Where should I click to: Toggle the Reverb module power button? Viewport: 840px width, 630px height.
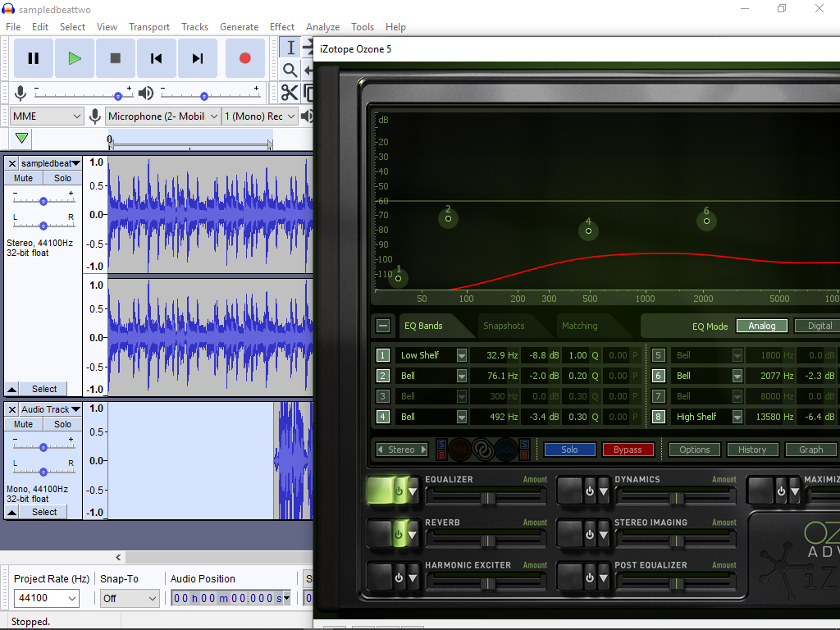point(399,534)
